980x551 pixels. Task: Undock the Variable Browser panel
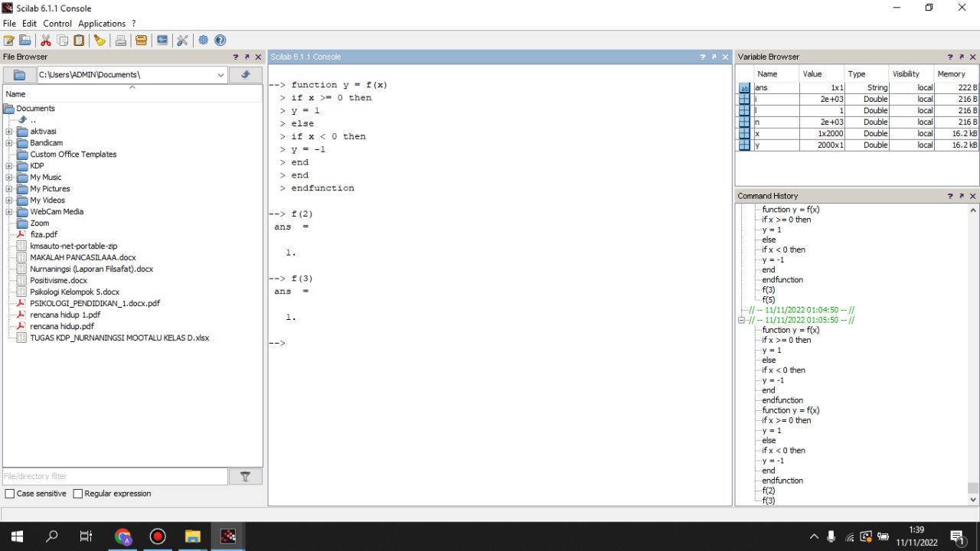pos(962,57)
